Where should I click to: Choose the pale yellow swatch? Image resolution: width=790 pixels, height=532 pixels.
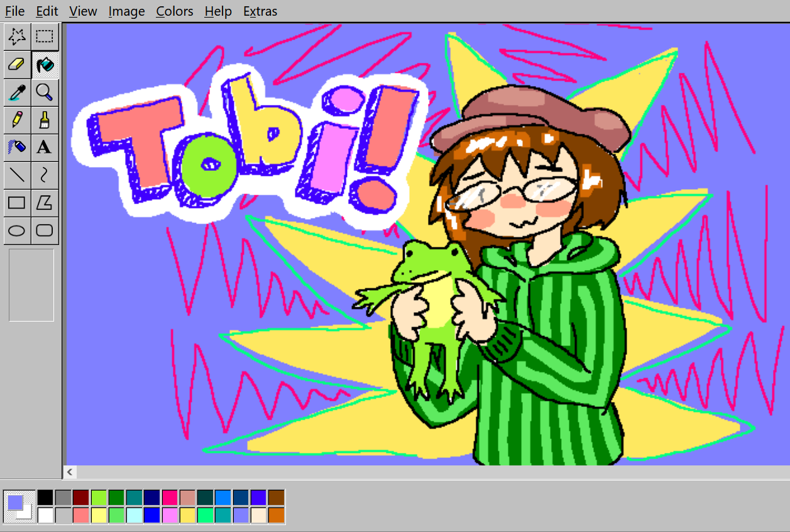coord(99,515)
